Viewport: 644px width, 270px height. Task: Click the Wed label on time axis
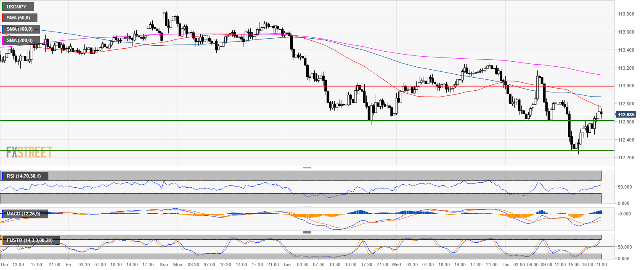pyautogui.click(x=396, y=265)
